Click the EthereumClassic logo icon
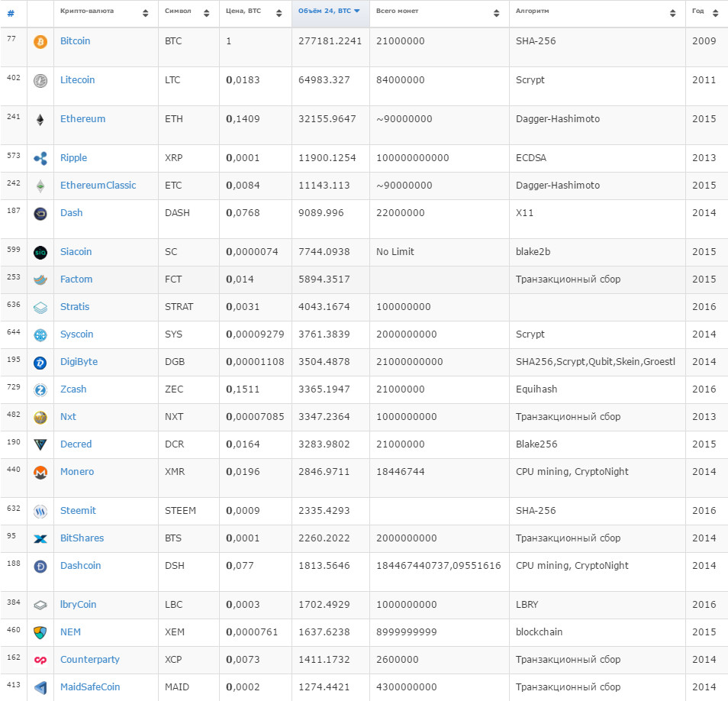The width and height of the screenshot is (728, 701). click(x=40, y=186)
